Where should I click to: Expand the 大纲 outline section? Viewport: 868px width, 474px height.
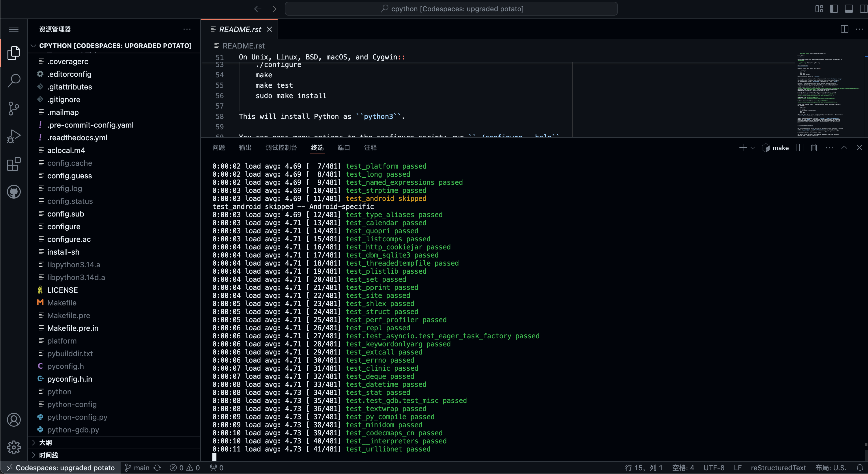pyautogui.click(x=46, y=442)
